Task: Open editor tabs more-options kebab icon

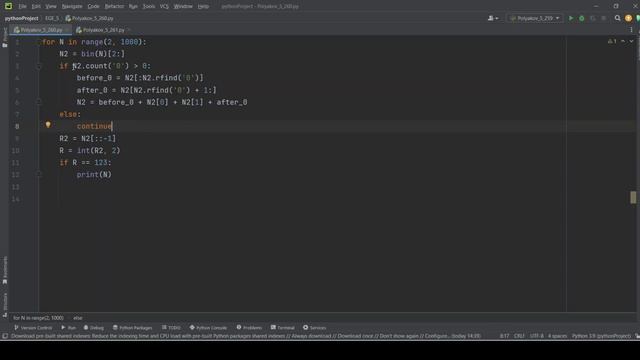Action: 631,30
